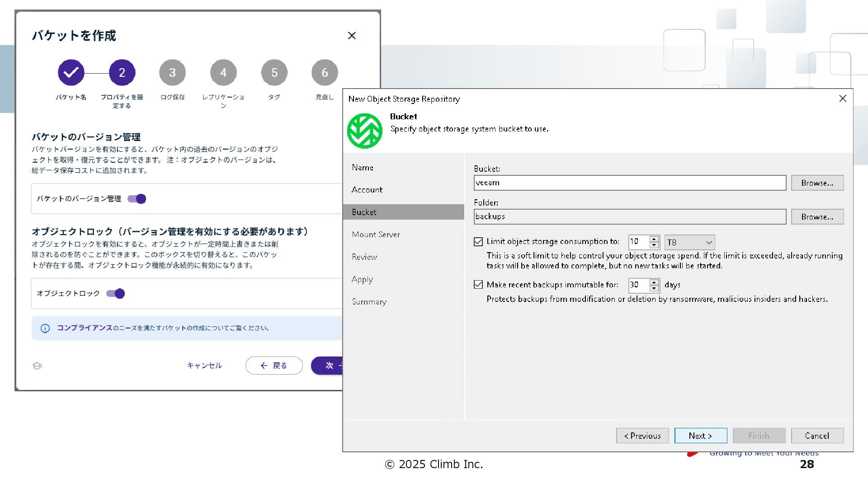This screenshot has width=868, height=488.
Task: Toggle the バケットのバージョン管理 switch
Action: 137,199
